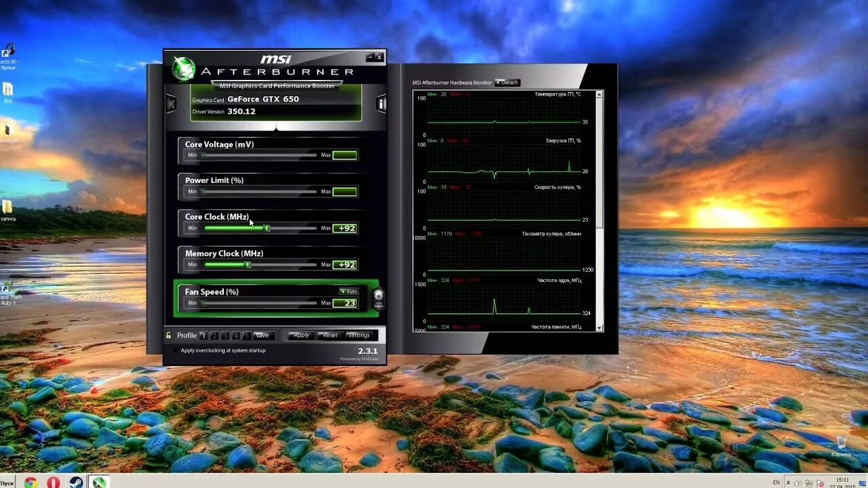Save the current profile
The width and height of the screenshot is (868, 488).
coord(262,335)
